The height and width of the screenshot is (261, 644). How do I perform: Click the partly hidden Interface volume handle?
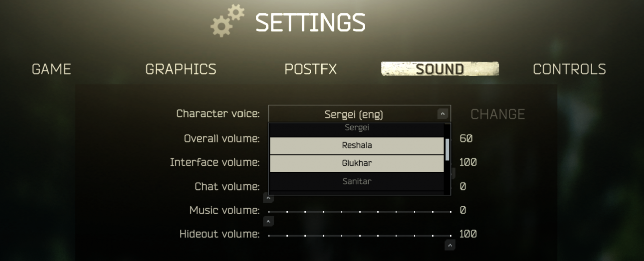[453, 173]
